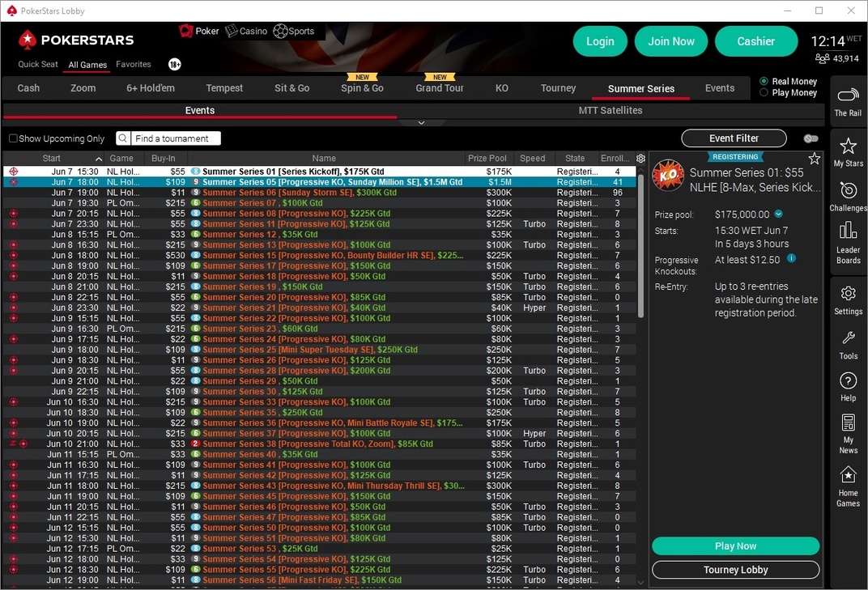
Task: Open the Tourney Lobby button
Action: tap(735, 570)
